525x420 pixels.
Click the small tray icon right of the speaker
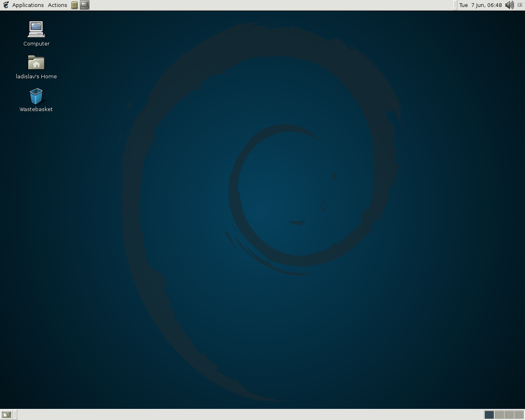click(520, 5)
